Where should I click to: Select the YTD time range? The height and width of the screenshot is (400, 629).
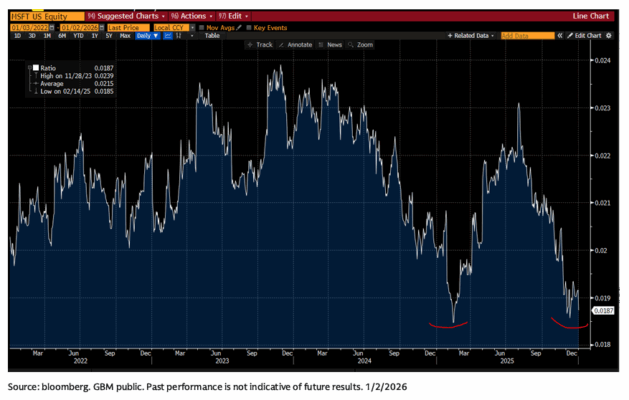tap(77, 35)
